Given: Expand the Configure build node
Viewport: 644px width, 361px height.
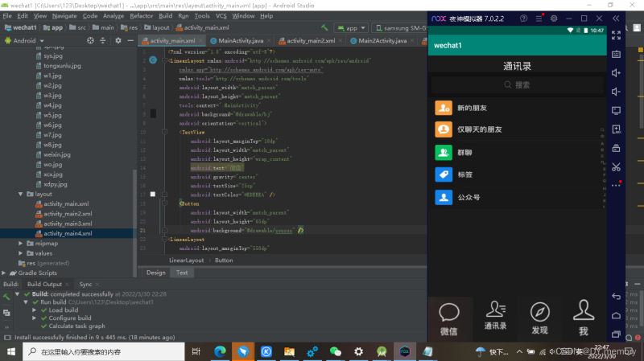Looking at the screenshot, I should pos(34,318).
